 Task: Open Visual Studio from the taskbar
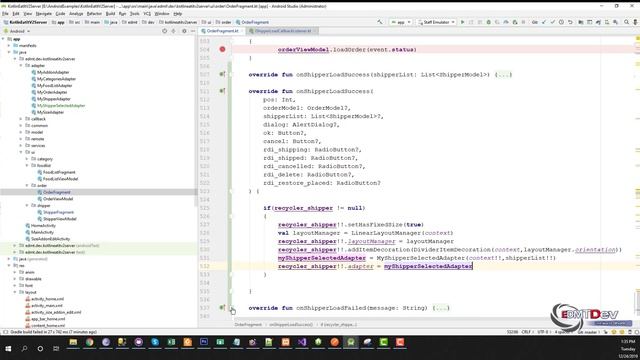pyautogui.click(x=302, y=342)
